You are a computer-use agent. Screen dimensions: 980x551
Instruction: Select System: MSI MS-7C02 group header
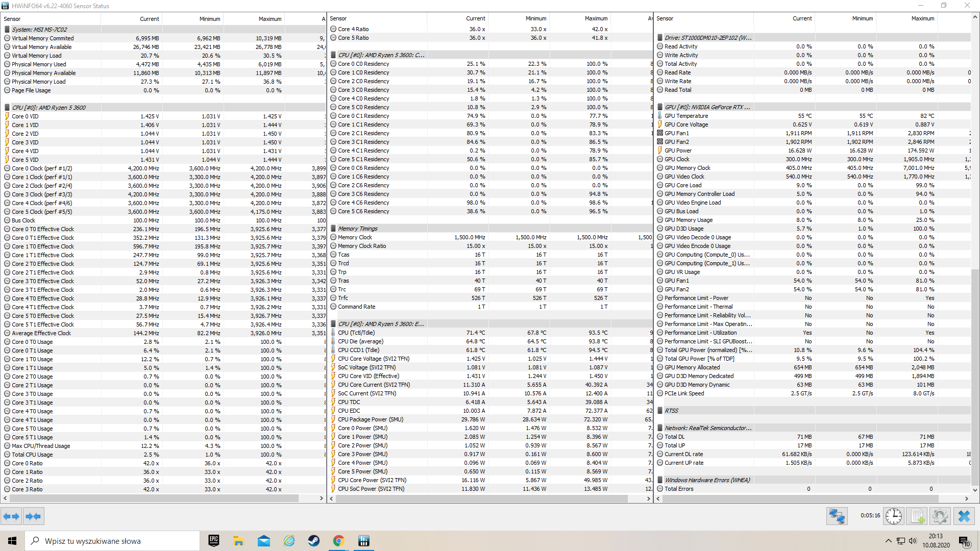(163, 30)
